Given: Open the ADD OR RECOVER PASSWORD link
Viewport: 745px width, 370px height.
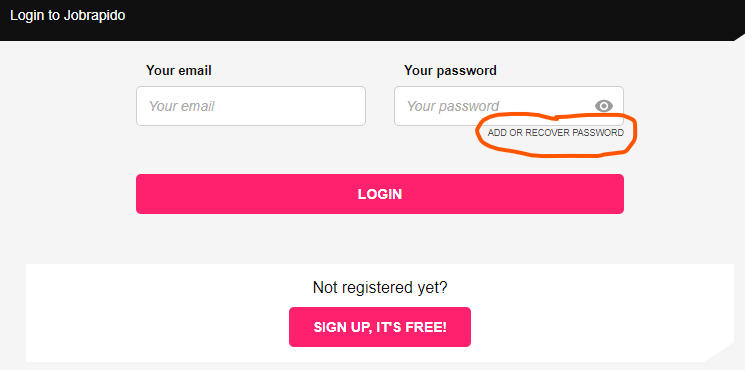Looking at the screenshot, I should 555,133.
